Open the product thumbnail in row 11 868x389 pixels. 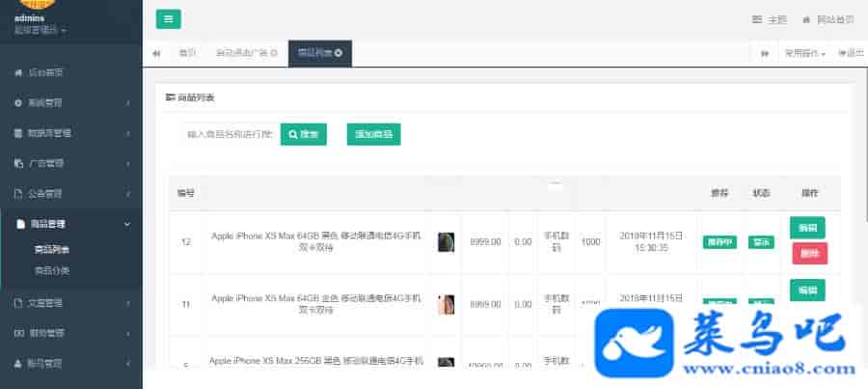click(x=447, y=305)
